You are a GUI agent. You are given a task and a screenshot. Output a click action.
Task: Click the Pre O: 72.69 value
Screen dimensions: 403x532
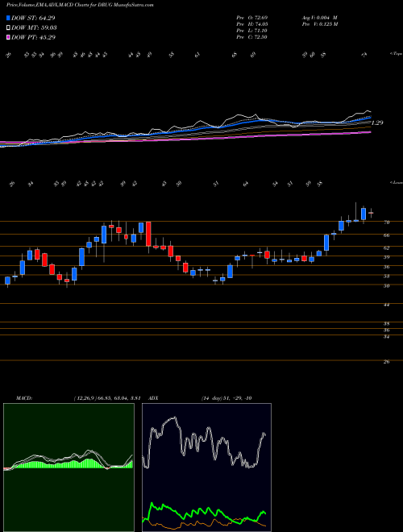[x=252, y=18]
